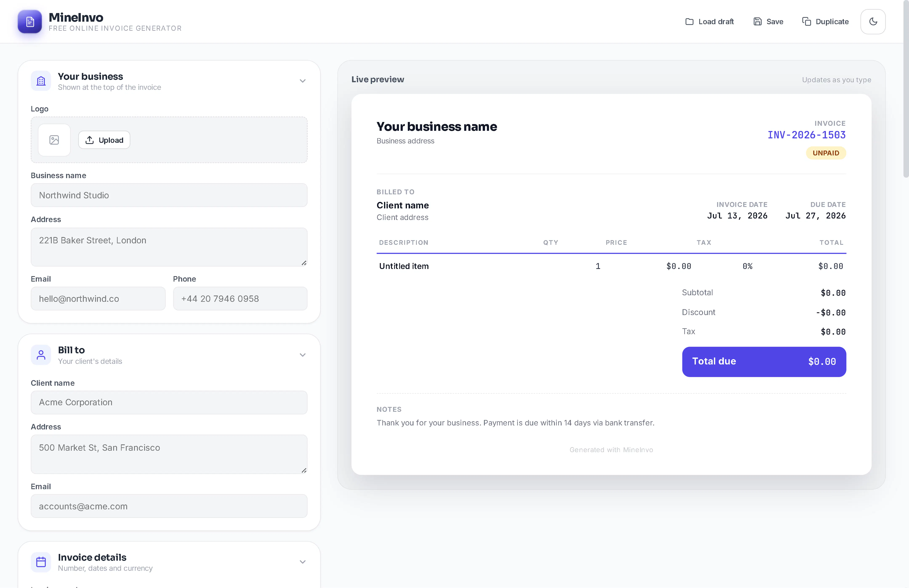Click invoice number INV-2026-1503 in preview

807,135
